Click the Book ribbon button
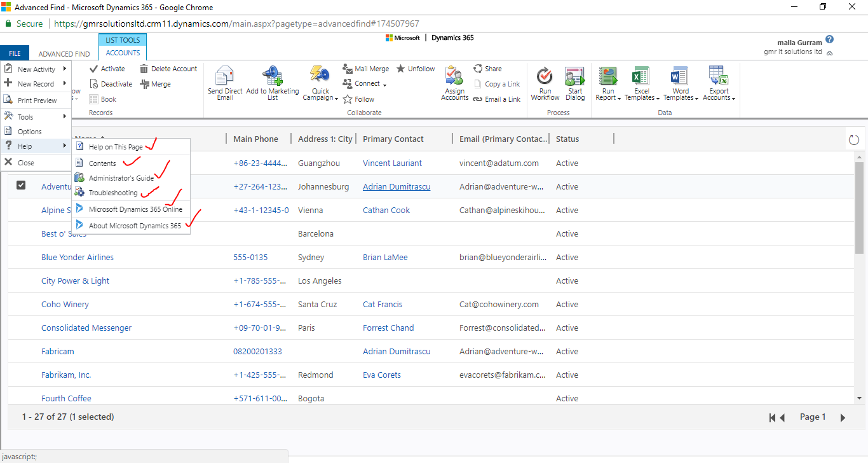868x463 pixels. (x=103, y=99)
